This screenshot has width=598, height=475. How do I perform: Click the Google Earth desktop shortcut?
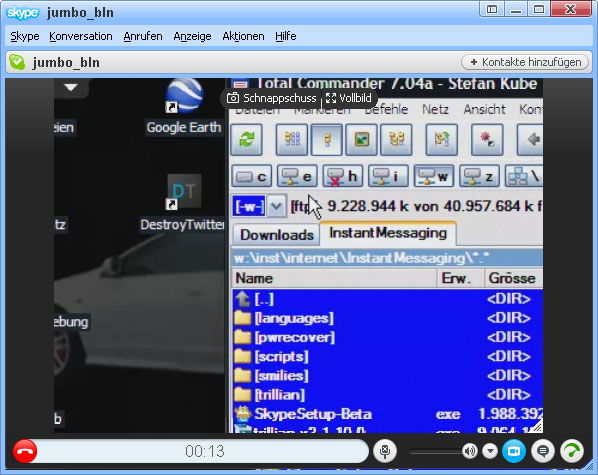[184, 107]
